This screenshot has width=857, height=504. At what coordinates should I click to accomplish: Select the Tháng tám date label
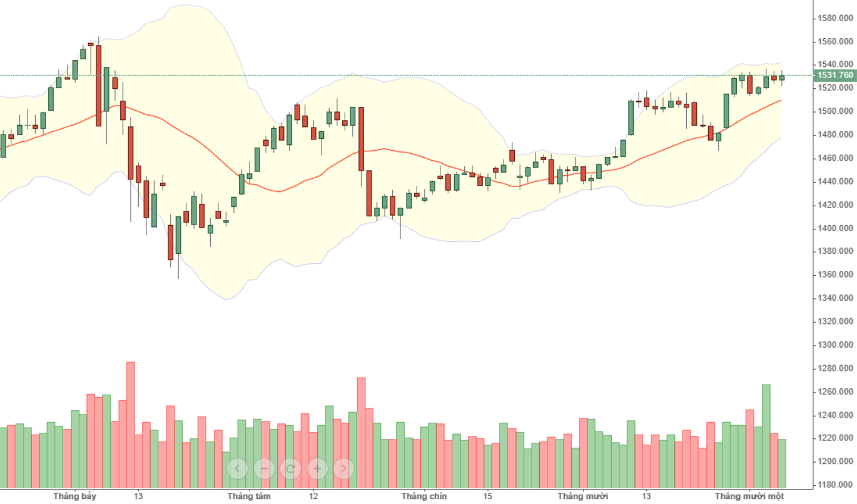click(x=249, y=496)
